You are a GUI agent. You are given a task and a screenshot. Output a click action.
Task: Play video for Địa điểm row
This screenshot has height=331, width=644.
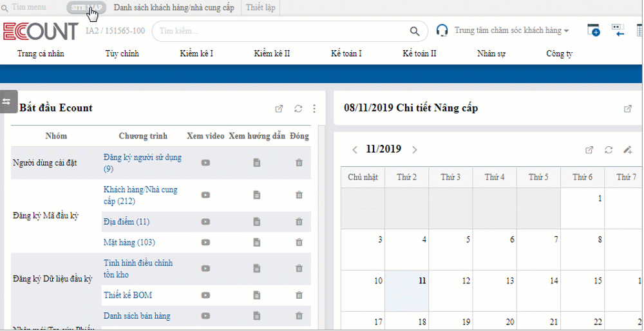[x=205, y=222]
